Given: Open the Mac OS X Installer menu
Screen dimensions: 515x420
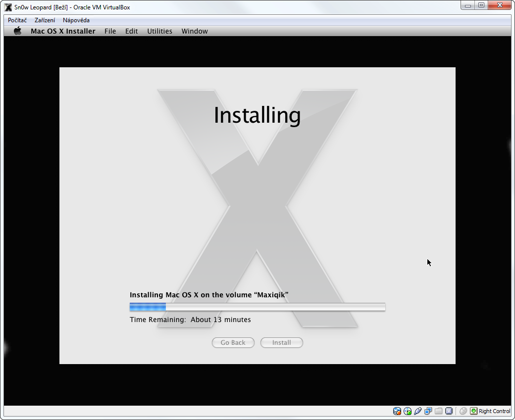Looking at the screenshot, I should click(x=63, y=31).
